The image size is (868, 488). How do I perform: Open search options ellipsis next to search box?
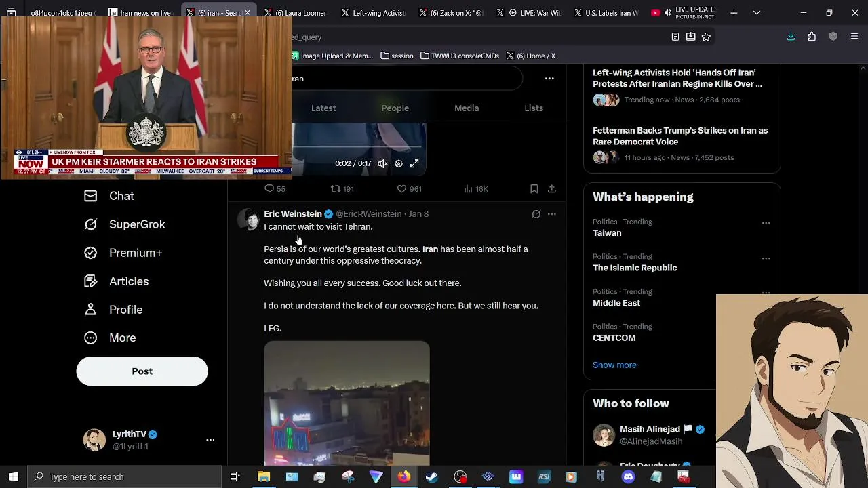coord(549,79)
